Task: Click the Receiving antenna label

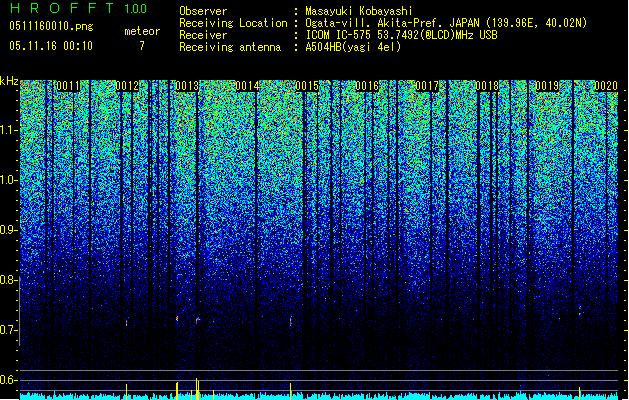Action: 230,47
